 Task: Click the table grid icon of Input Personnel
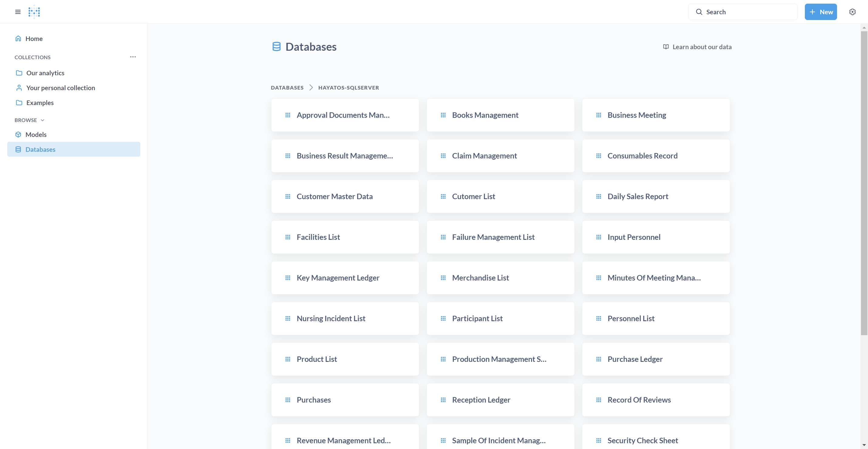[x=598, y=237]
